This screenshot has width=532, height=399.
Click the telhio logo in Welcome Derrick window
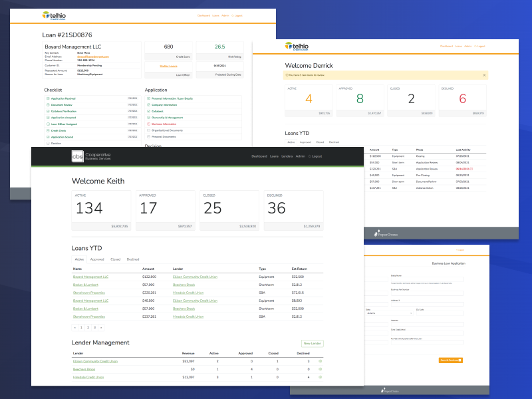[x=297, y=46]
